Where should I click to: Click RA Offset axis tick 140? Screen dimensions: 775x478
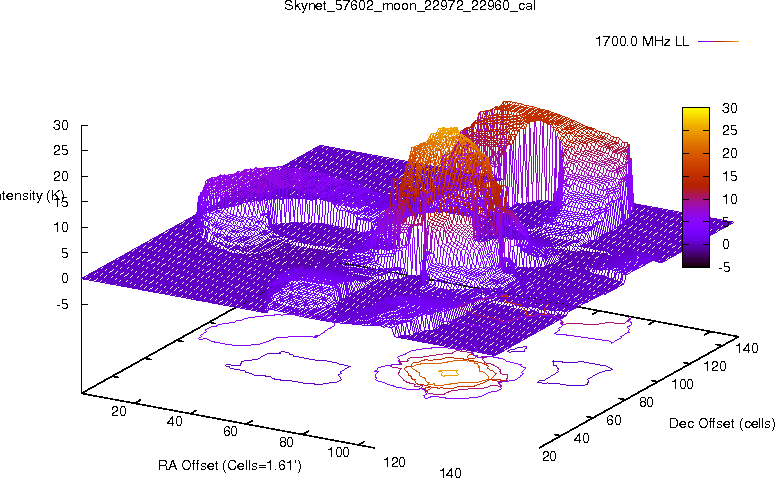pyautogui.click(x=450, y=473)
